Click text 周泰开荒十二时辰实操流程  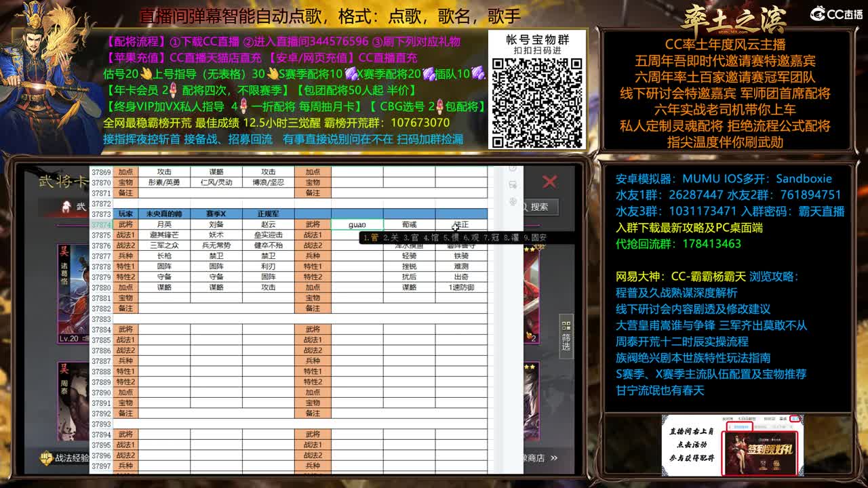[682, 342]
